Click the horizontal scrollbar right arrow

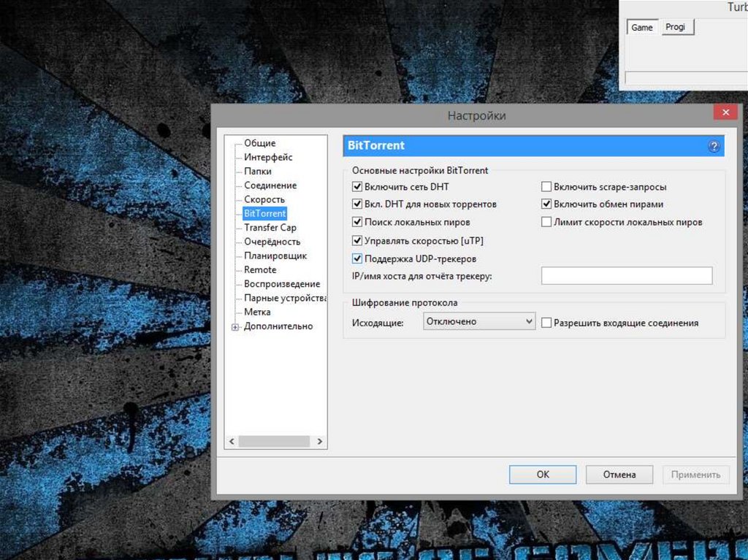[x=319, y=442]
